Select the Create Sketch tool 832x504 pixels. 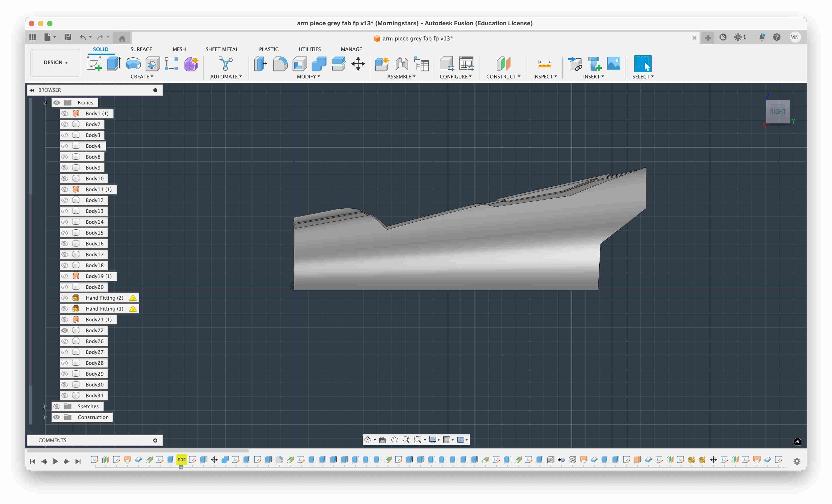pos(94,64)
